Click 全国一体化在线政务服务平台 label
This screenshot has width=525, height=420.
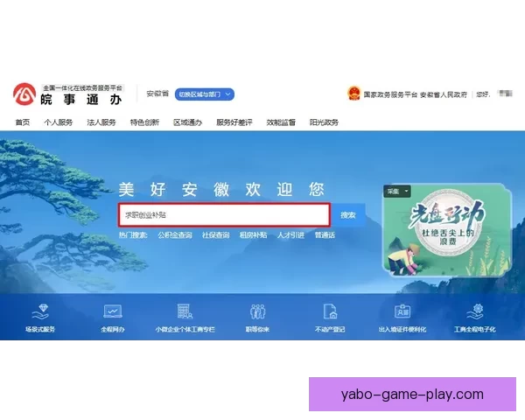point(83,88)
